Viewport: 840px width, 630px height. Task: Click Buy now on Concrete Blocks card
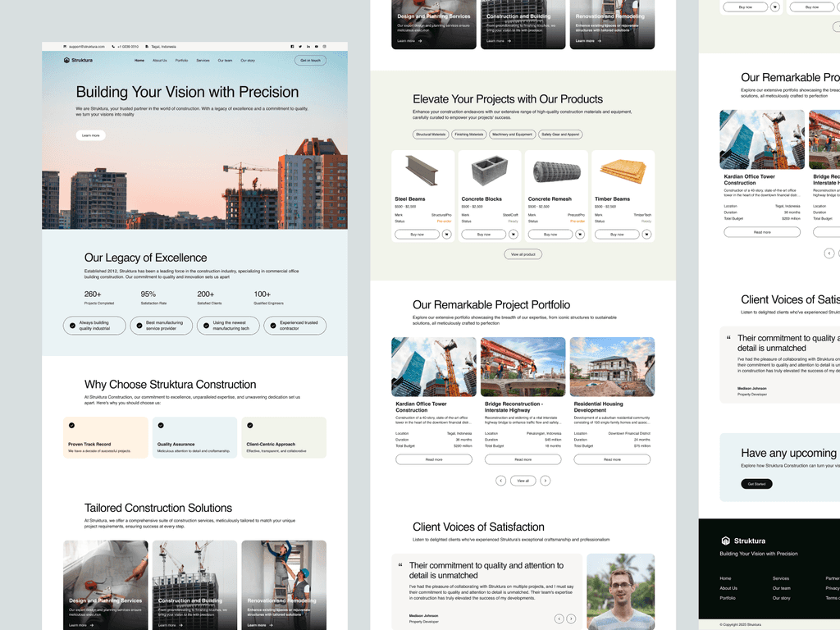coord(484,234)
